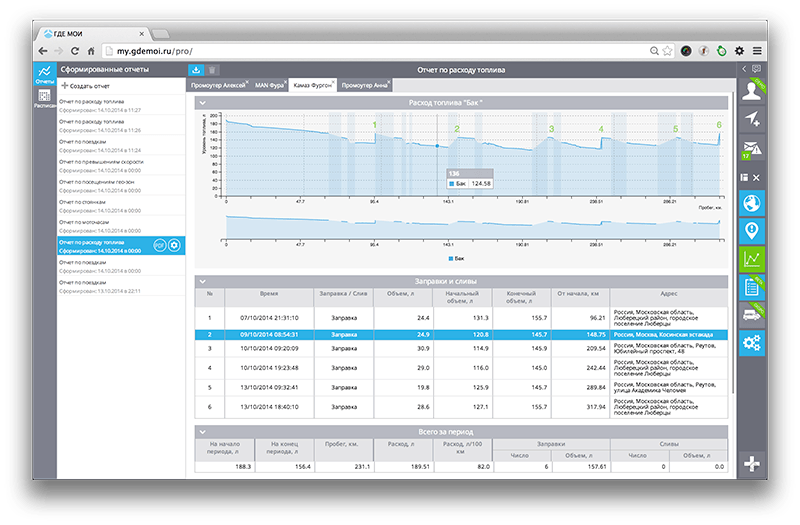Close the MAN Фура tab

click(285, 82)
